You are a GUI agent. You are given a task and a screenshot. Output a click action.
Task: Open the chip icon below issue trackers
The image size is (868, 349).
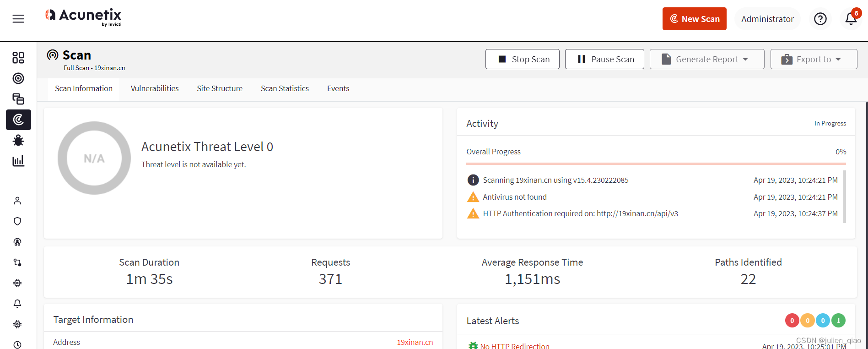[x=17, y=283]
